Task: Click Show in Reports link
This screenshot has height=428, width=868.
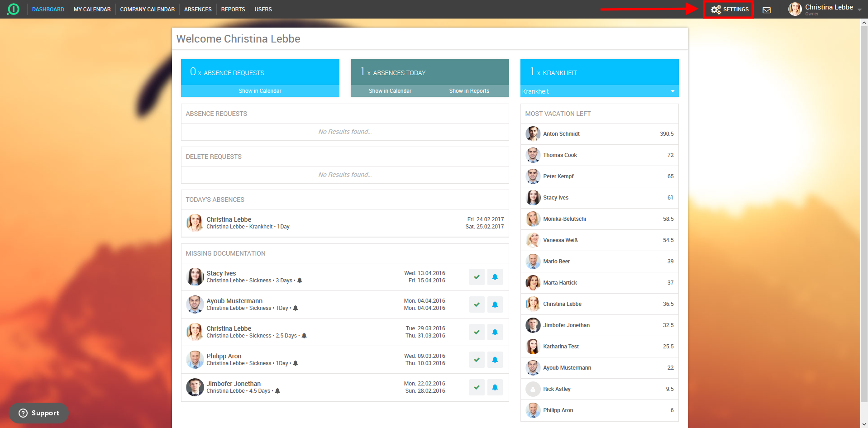Action: click(469, 91)
